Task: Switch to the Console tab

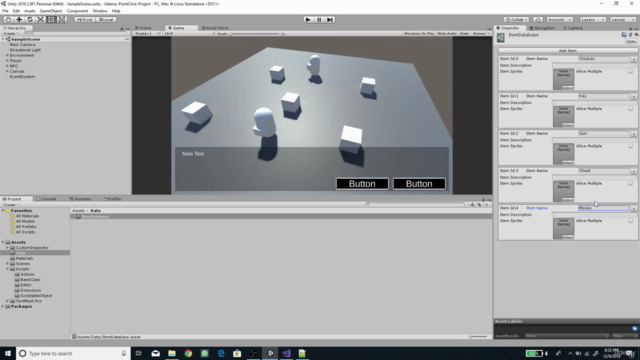Action: pos(47,199)
